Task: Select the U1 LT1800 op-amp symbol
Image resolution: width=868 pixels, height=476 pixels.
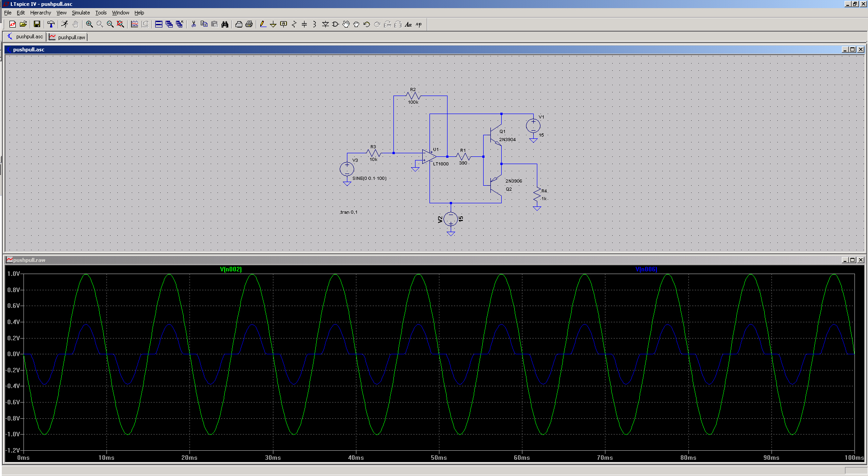Action: click(429, 156)
